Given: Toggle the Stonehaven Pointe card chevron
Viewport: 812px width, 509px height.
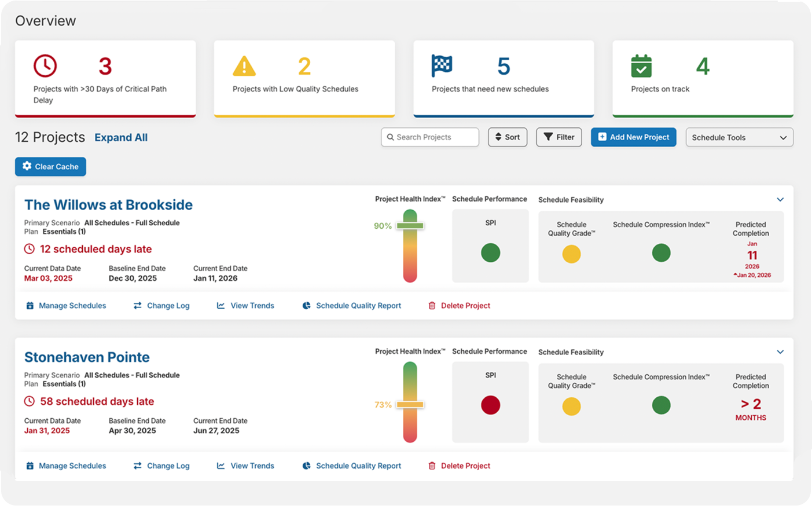Looking at the screenshot, I should click(x=780, y=352).
